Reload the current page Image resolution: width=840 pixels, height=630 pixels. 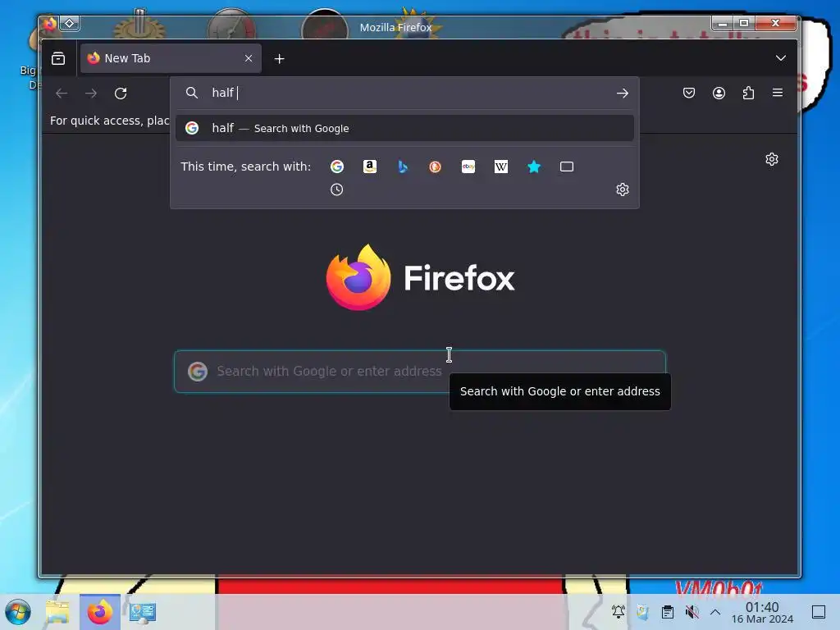pyautogui.click(x=121, y=94)
